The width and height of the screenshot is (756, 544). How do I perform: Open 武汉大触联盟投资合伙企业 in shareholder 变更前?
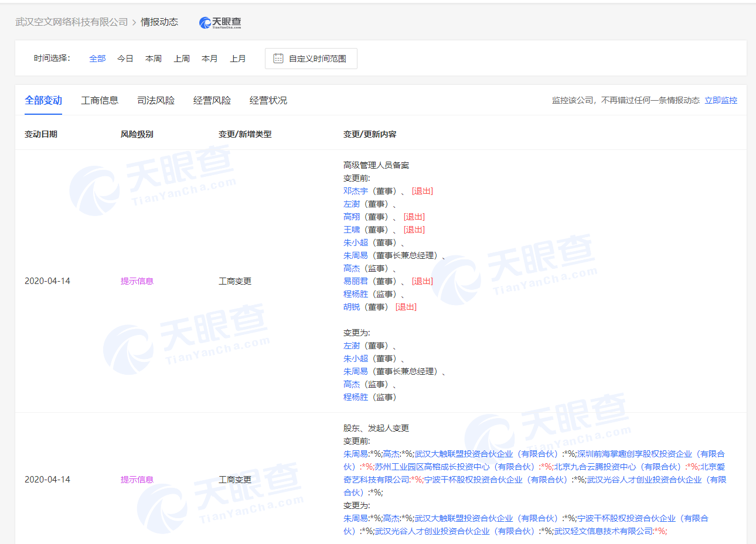(x=486, y=454)
